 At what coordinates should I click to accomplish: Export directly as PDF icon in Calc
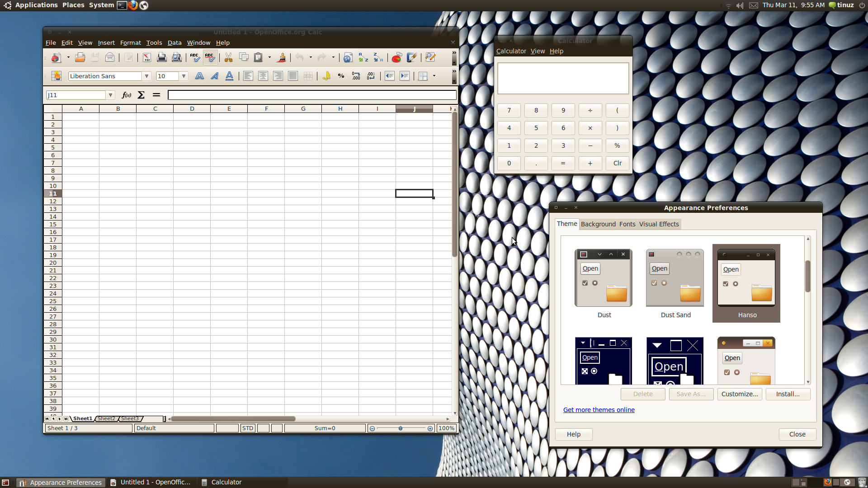[x=146, y=57]
